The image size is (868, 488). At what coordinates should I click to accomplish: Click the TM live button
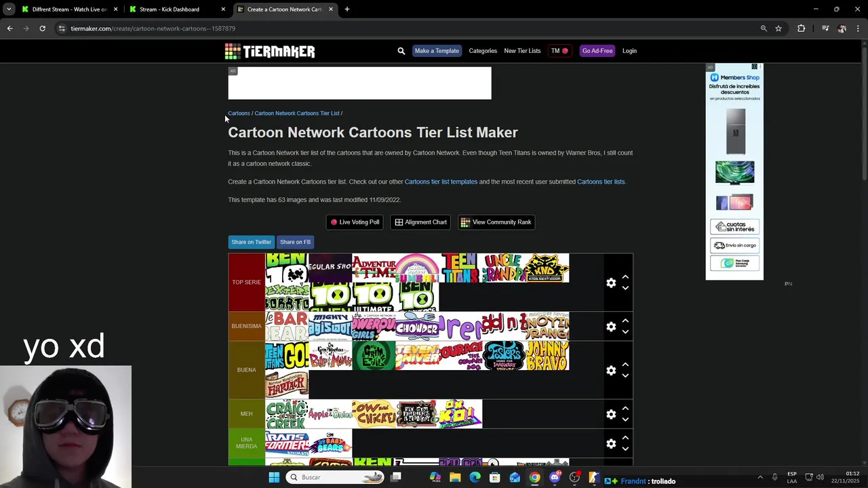pyautogui.click(x=560, y=51)
